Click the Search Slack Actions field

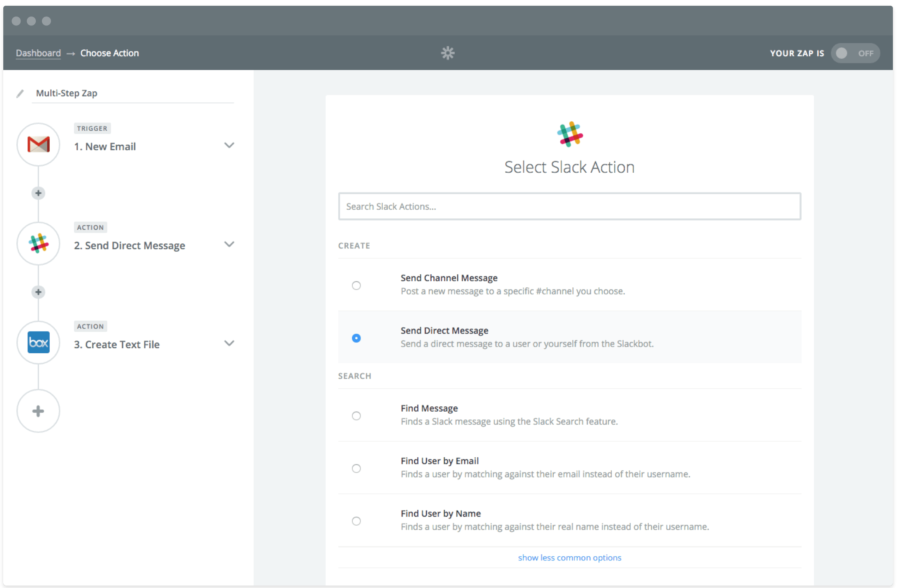pyautogui.click(x=569, y=206)
